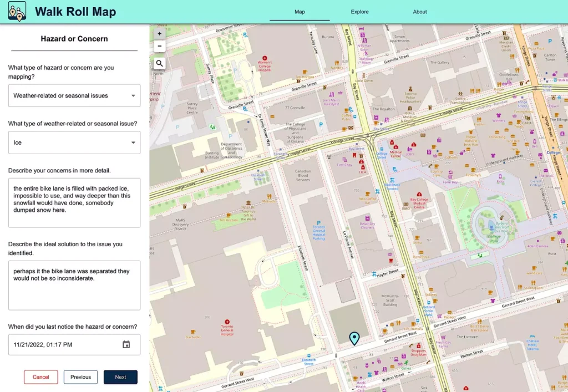568x392 pixels.
Task: Click the ideal solution text box
Action: [74, 285]
